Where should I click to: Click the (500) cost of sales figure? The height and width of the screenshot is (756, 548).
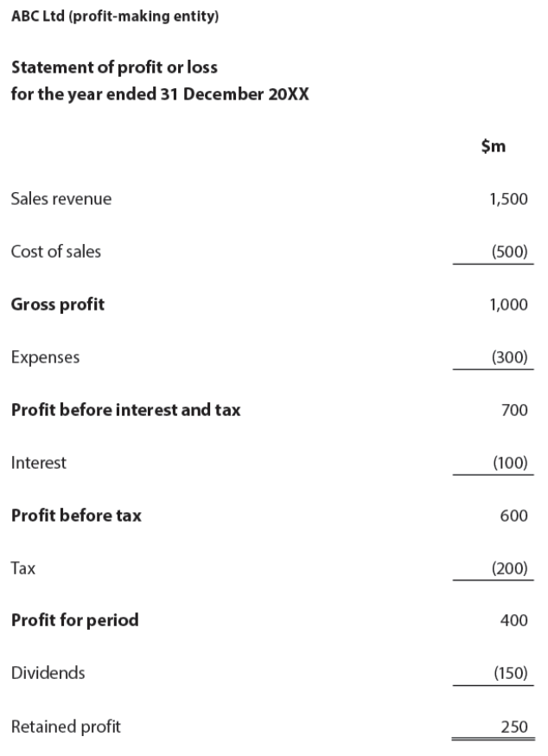click(509, 251)
